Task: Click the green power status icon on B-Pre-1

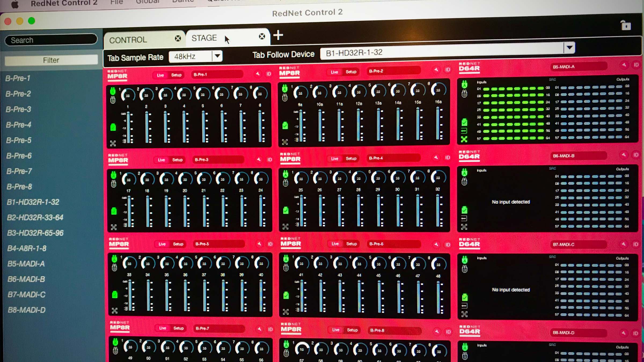Action: (x=113, y=91)
